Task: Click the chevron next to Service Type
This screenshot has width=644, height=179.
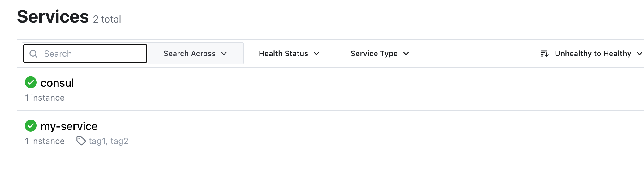Action: coord(406,54)
